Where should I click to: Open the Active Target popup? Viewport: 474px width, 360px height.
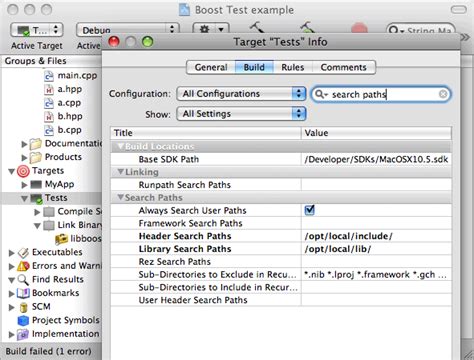(x=37, y=30)
